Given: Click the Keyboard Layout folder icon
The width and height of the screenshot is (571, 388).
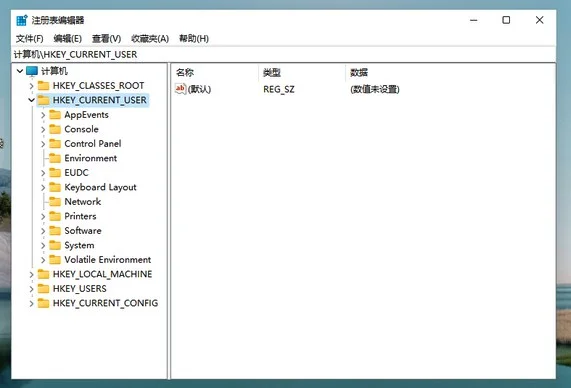Looking at the screenshot, I should (55, 187).
